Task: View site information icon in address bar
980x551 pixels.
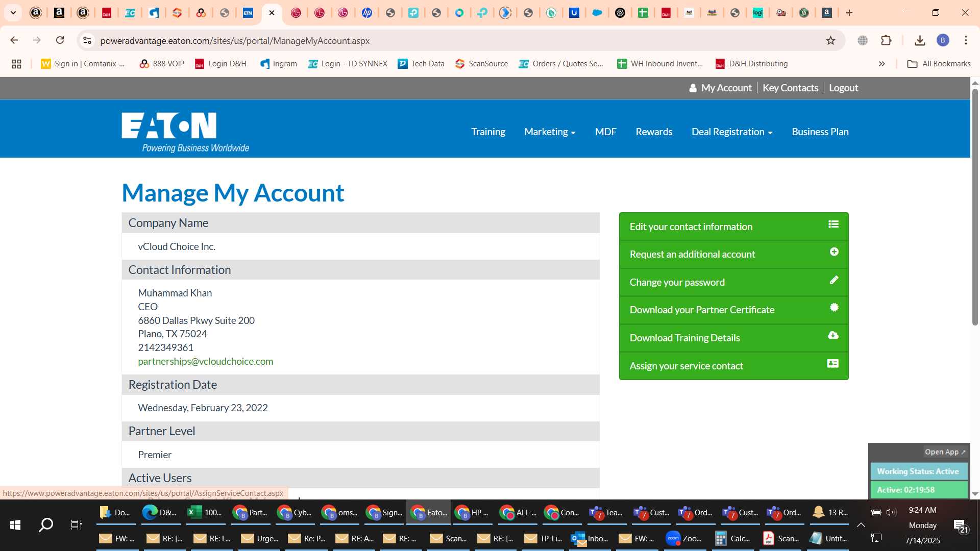Action: (x=87, y=40)
